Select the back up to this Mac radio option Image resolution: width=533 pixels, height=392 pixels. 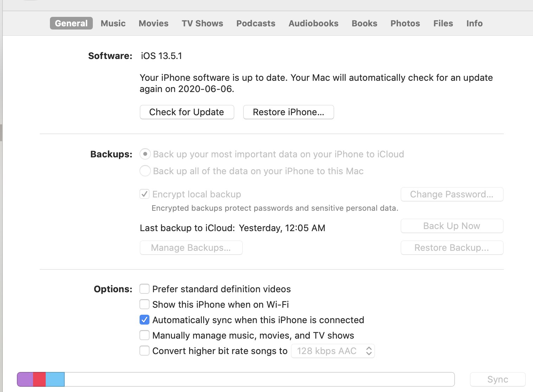click(x=145, y=171)
